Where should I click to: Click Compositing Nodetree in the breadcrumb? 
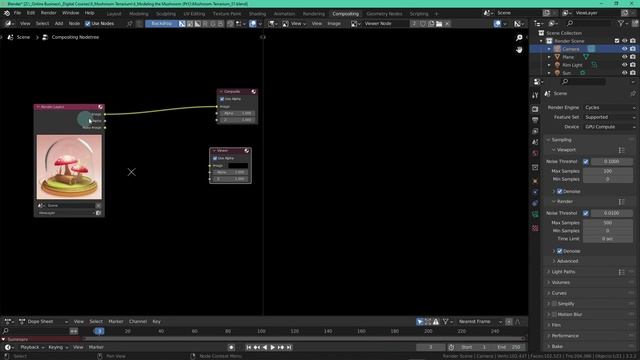pyautogui.click(x=75, y=37)
